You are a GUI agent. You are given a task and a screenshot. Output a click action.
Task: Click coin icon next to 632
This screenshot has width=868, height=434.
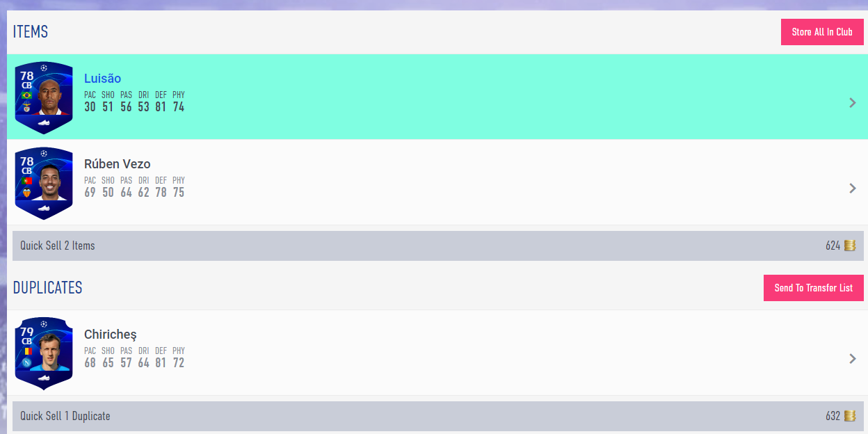point(850,416)
